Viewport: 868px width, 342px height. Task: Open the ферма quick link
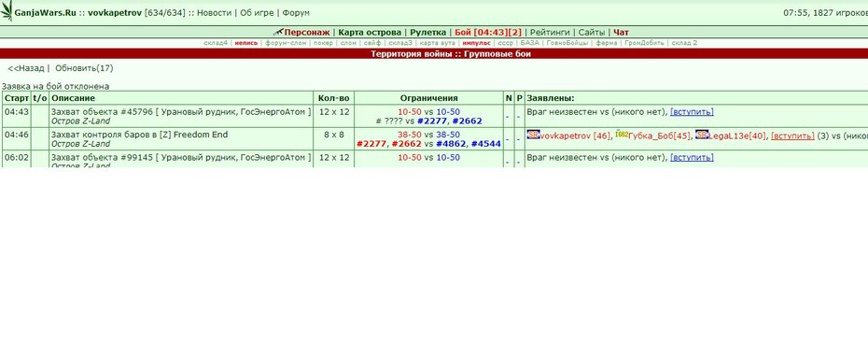(x=607, y=43)
